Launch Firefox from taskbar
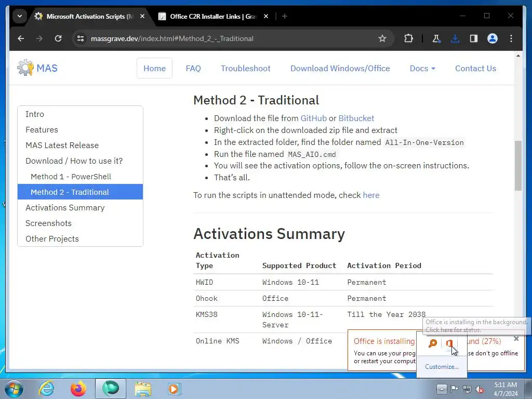Viewport: 532px width, 399px height. [78, 389]
